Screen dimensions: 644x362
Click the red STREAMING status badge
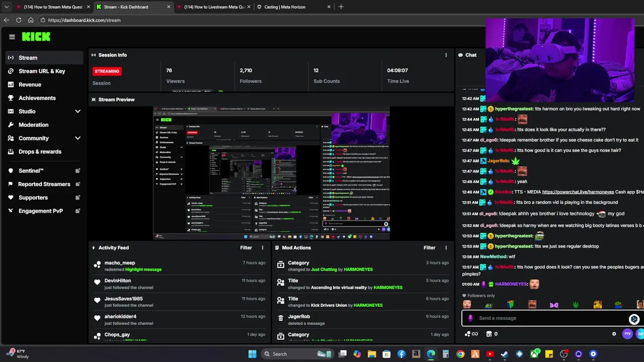click(x=107, y=71)
